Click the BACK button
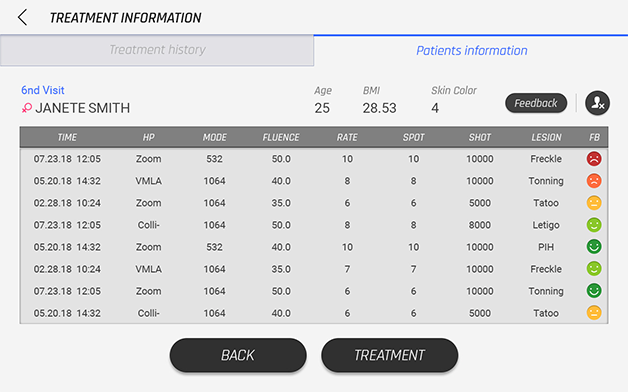 (238, 355)
